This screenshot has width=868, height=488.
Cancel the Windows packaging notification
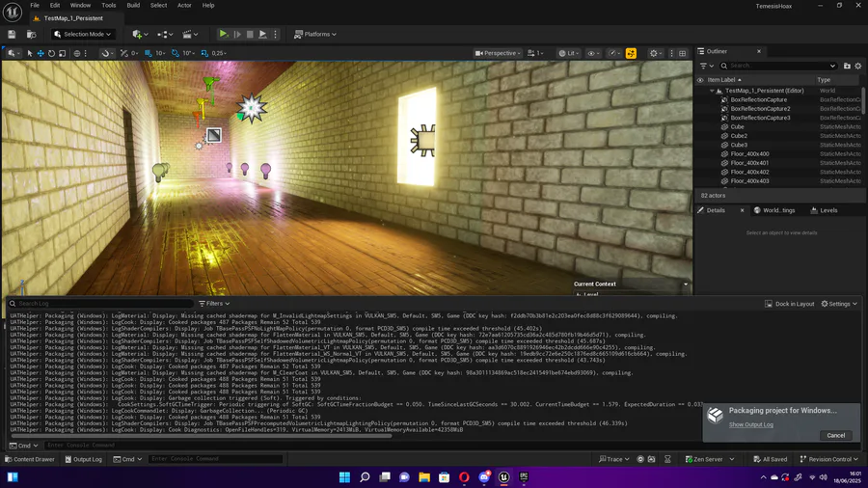[835, 435]
